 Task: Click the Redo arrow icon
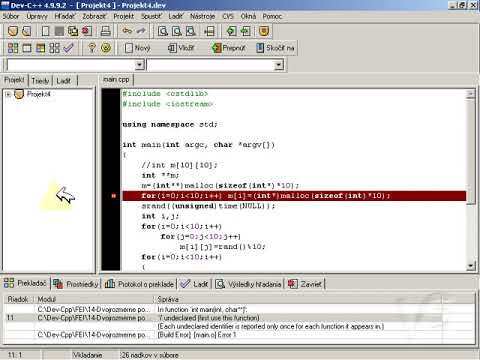point(141,31)
